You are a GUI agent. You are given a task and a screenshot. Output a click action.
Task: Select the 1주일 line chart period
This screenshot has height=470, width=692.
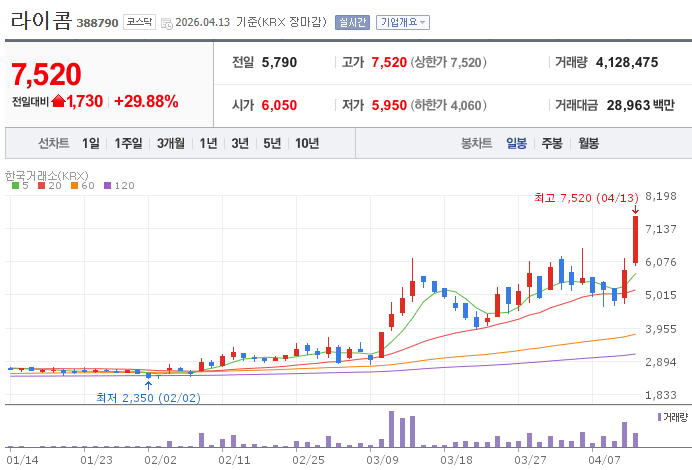[x=128, y=143]
